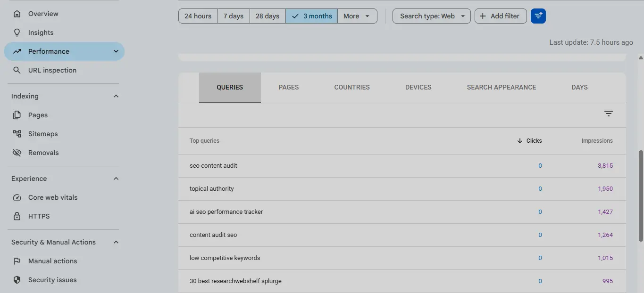This screenshot has height=293, width=644.
Task: Open the Overview home icon
Action: (x=17, y=14)
